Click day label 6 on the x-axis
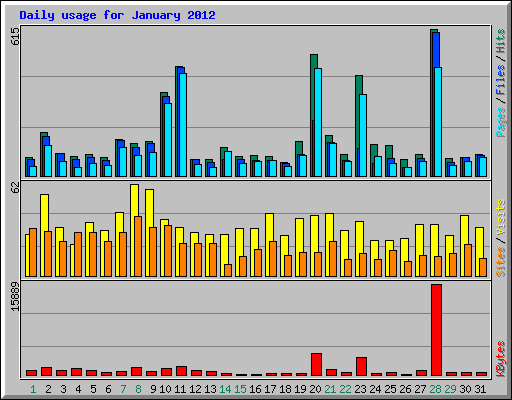The image size is (512, 400). coord(108,389)
